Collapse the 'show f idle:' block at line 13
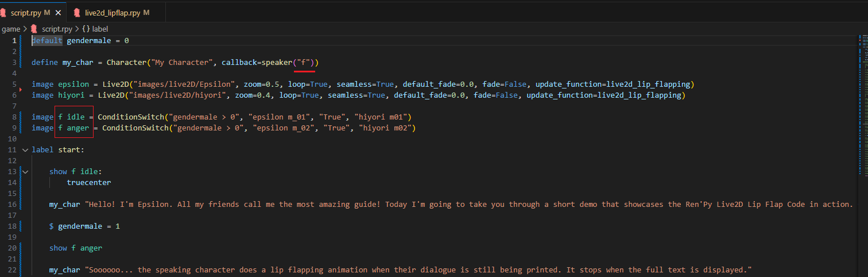 [x=25, y=171]
